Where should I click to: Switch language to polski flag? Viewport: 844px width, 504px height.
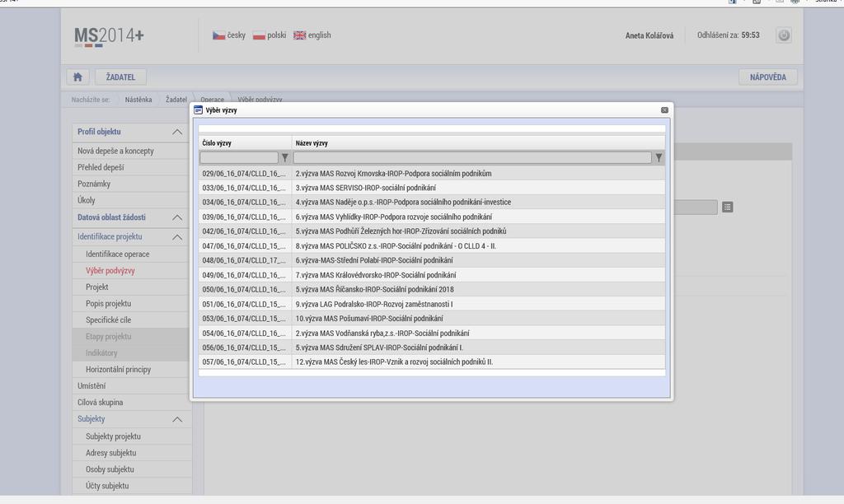coord(259,35)
